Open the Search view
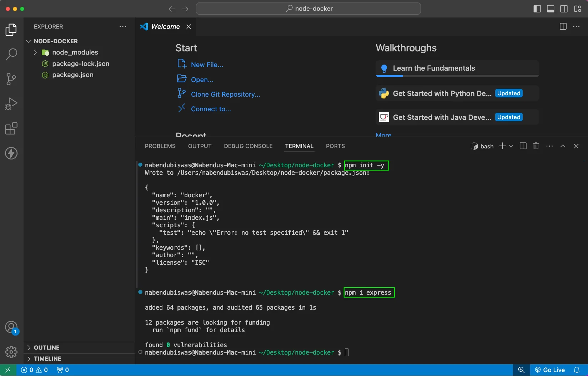 point(11,54)
